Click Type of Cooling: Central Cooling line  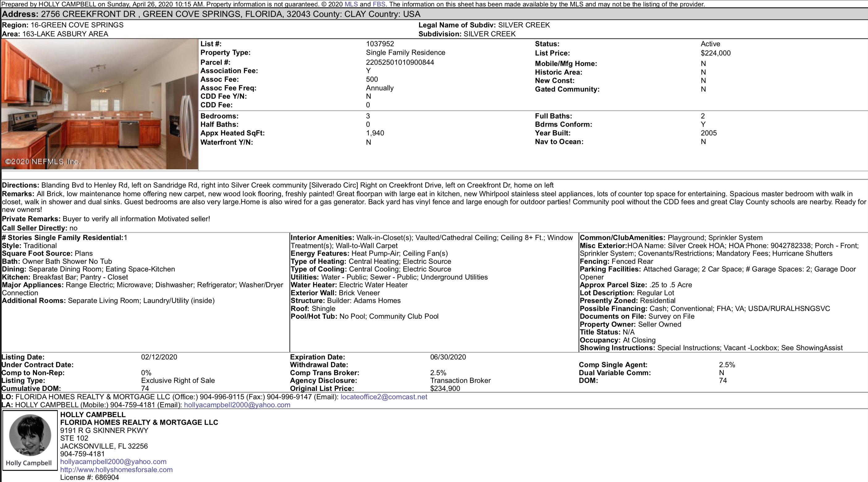(x=371, y=269)
